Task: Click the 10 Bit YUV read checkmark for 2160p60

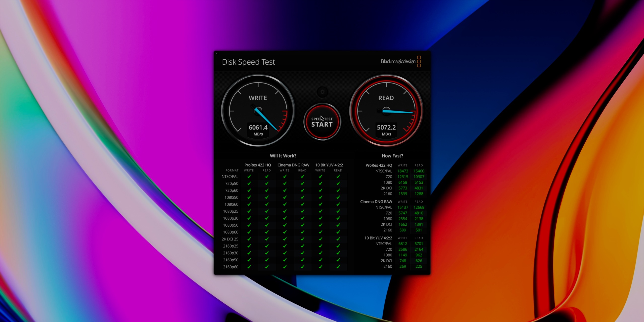Action: [338, 267]
